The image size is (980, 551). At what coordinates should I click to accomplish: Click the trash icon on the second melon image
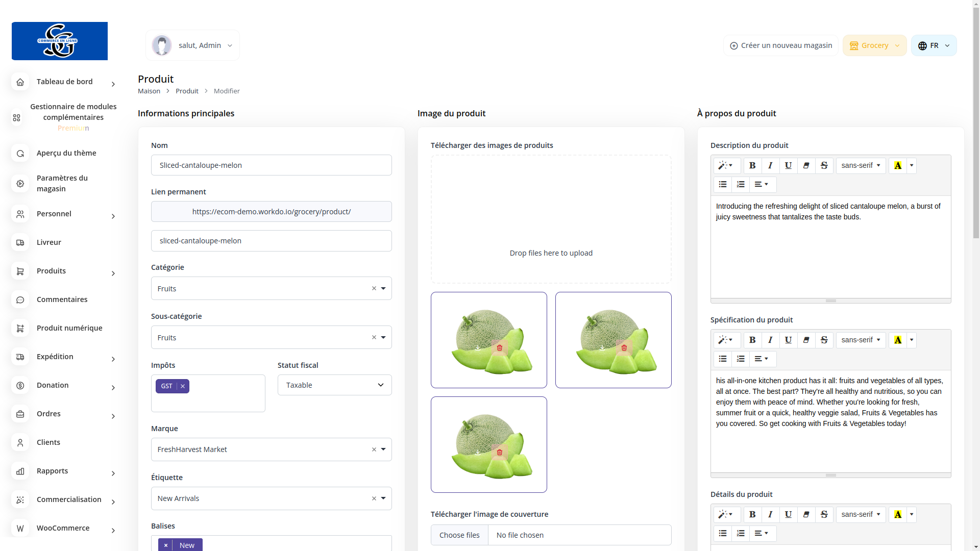[x=624, y=348]
